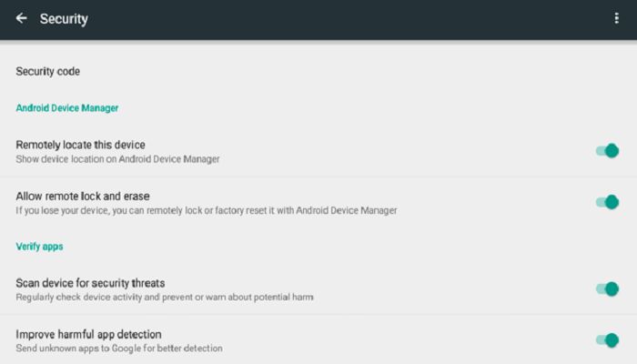Turn off Allow remote lock and erase switch

click(x=607, y=202)
